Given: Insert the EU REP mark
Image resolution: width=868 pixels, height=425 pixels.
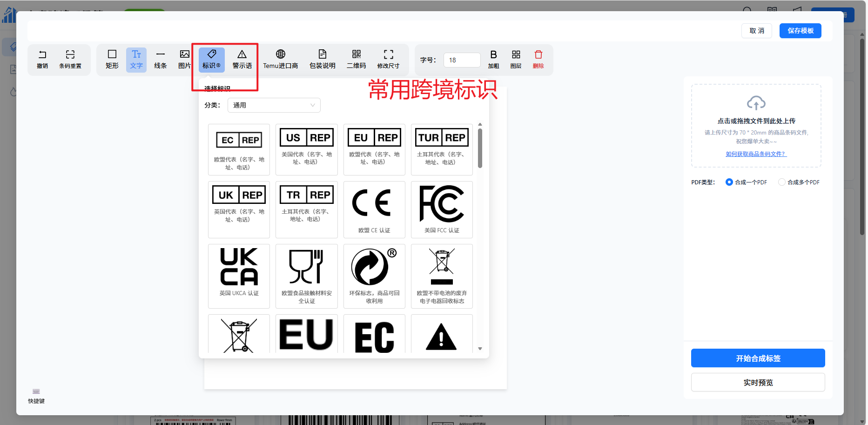Looking at the screenshot, I should tap(375, 149).
